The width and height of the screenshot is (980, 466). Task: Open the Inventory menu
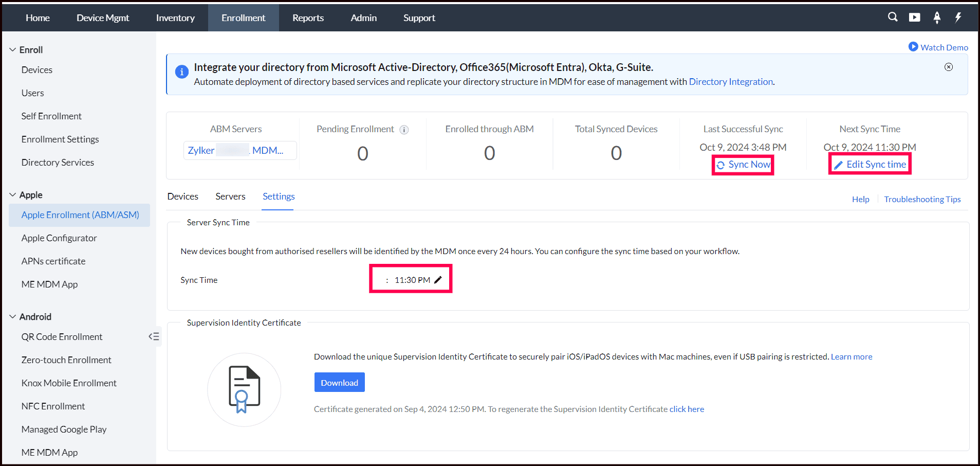pyautogui.click(x=175, y=18)
